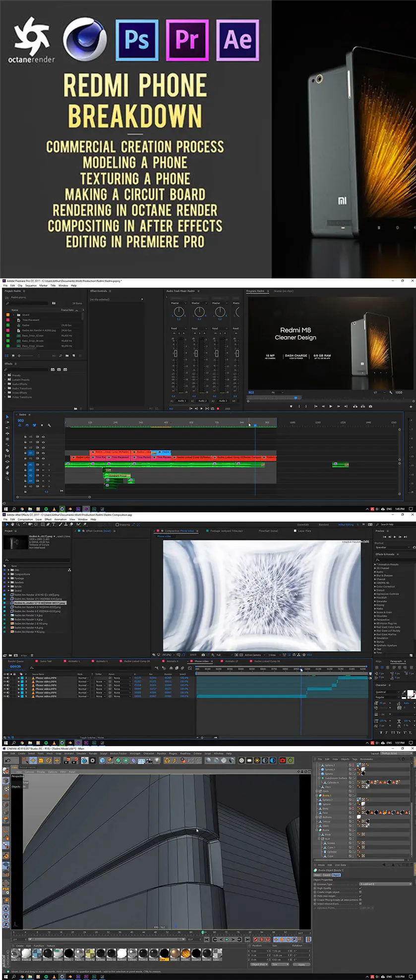This screenshot has width=416, height=980.
Task: Hide layer 1 Phone video.MP4 in After Effects
Action: pos(5,678)
